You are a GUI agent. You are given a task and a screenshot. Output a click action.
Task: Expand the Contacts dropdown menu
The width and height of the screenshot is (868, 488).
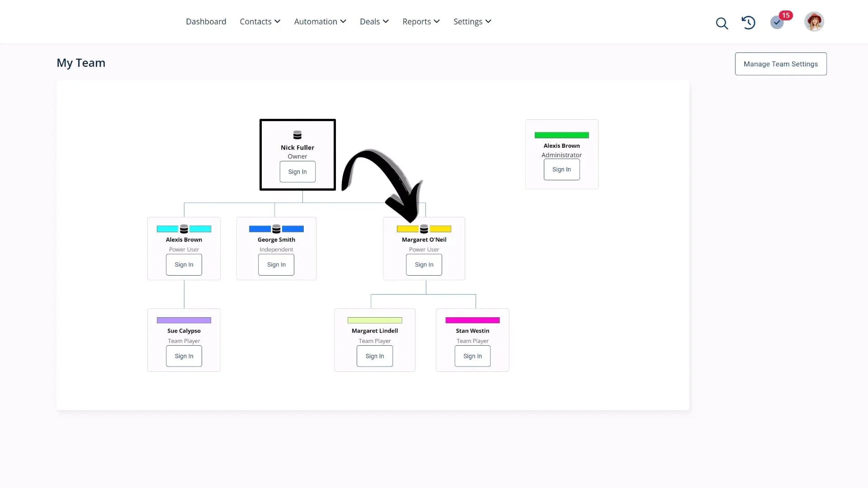260,22
